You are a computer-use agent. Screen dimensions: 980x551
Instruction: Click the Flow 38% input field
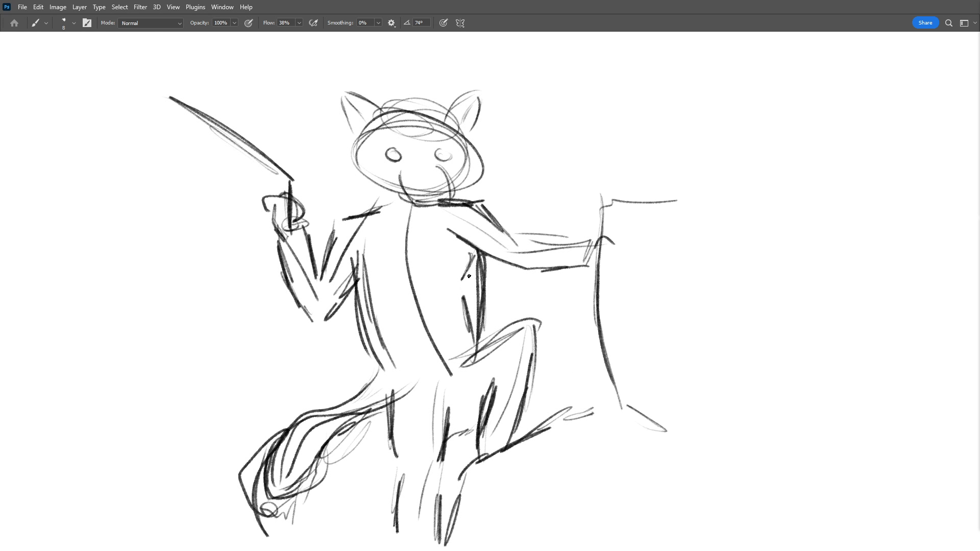(x=285, y=23)
